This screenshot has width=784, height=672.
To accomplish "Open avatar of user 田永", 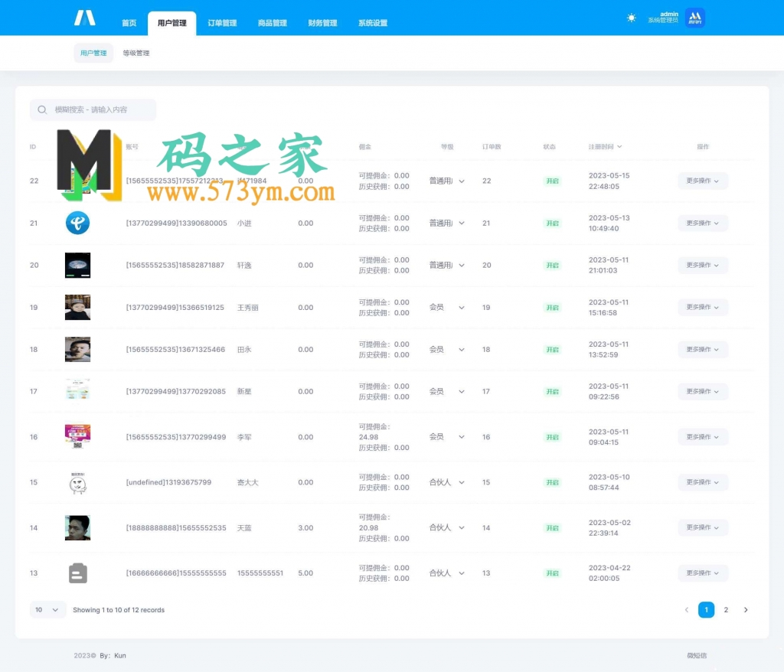I will [77, 349].
